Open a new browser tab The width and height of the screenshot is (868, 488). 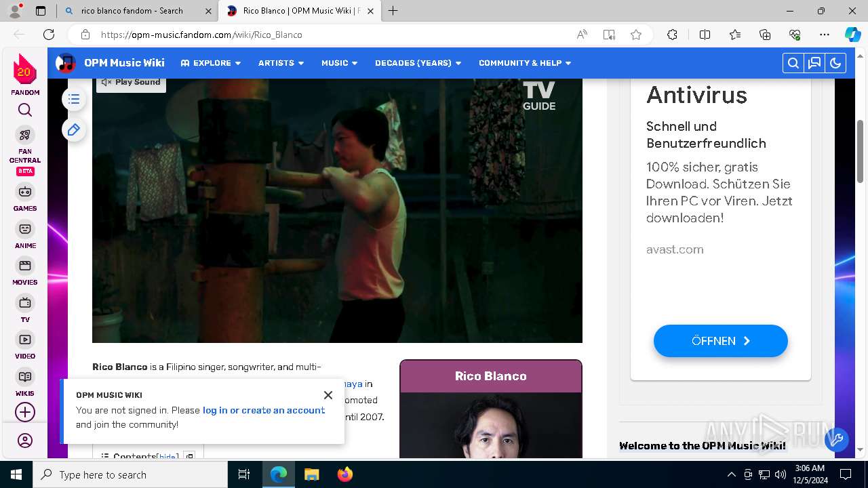point(393,11)
